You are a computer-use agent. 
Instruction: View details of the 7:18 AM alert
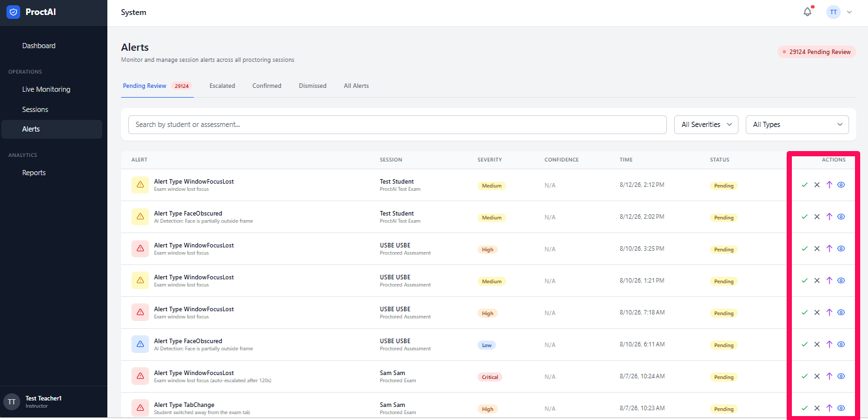[841, 313]
